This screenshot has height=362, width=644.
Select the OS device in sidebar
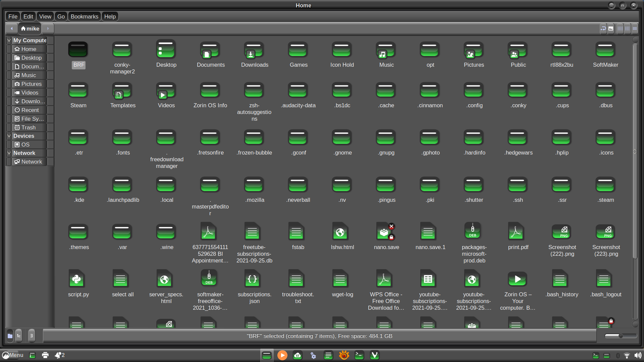(29, 144)
